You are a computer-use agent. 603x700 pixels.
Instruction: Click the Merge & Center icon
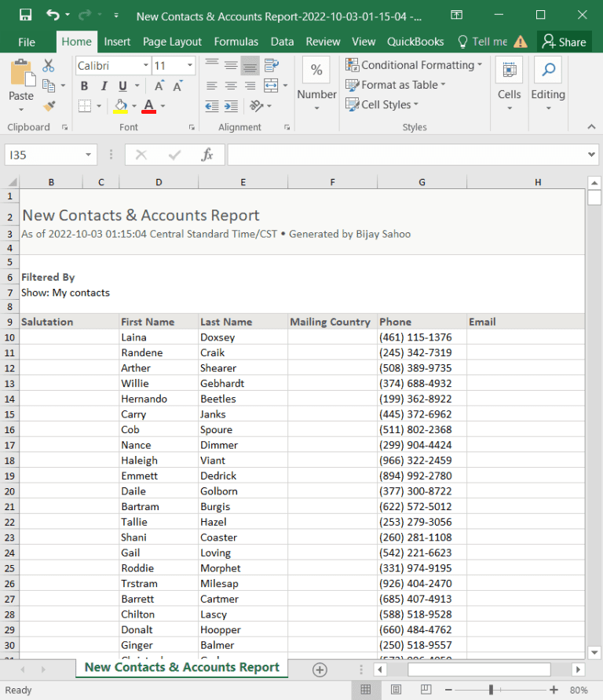[271, 86]
